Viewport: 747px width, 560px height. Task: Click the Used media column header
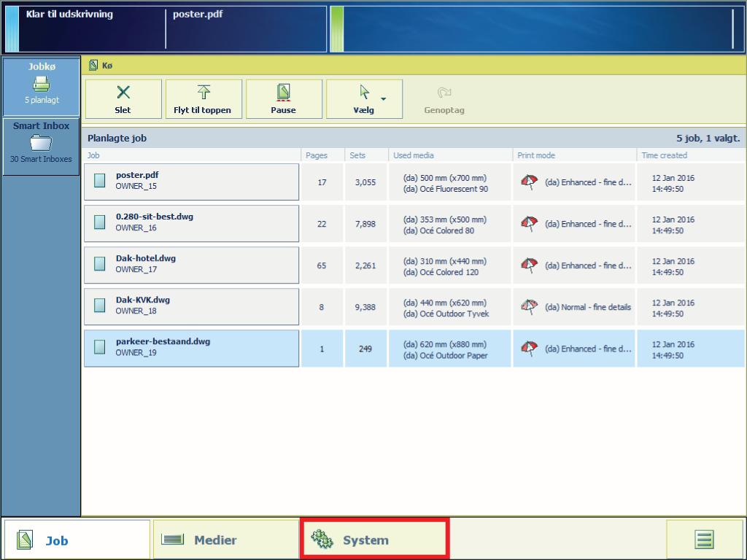coord(414,155)
